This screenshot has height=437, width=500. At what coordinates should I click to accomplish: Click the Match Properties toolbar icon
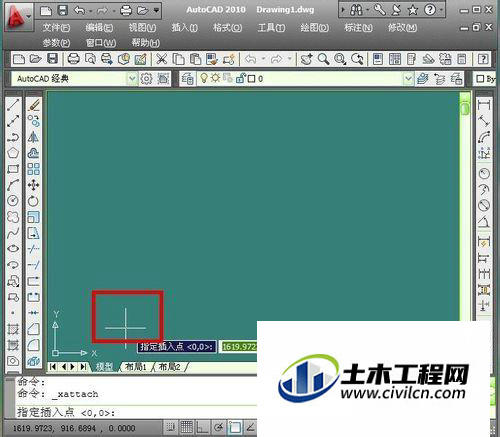pyautogui.click(x=229, y=59)
